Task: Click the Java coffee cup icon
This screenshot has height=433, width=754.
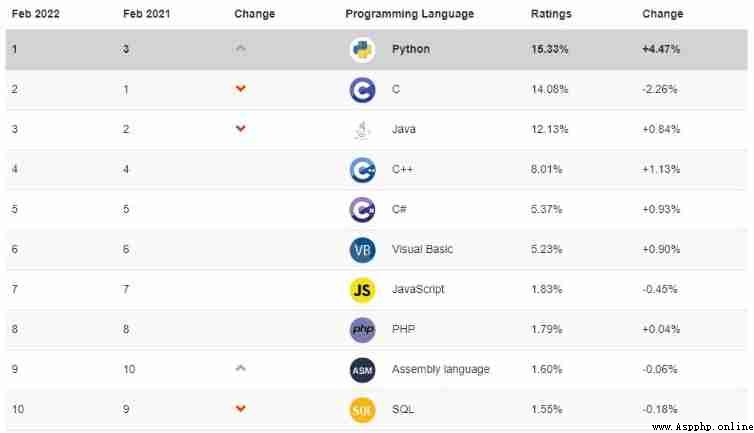Action: 362,129
